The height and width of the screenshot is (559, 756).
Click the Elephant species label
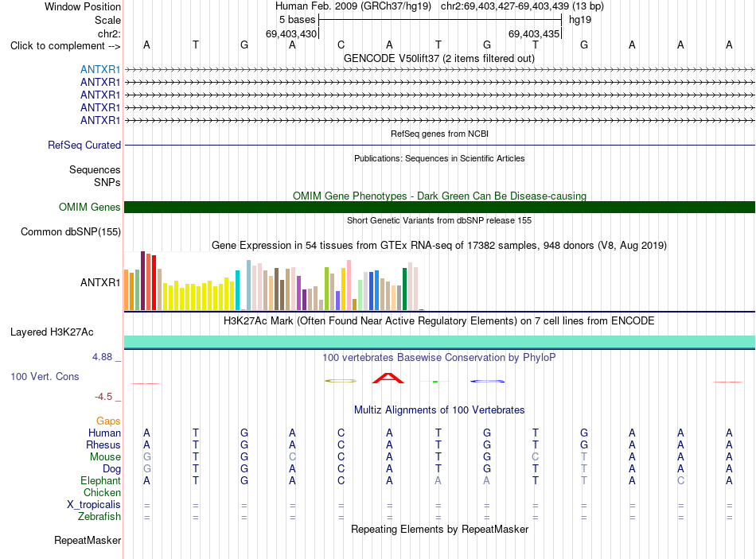(x=101, y=481)
